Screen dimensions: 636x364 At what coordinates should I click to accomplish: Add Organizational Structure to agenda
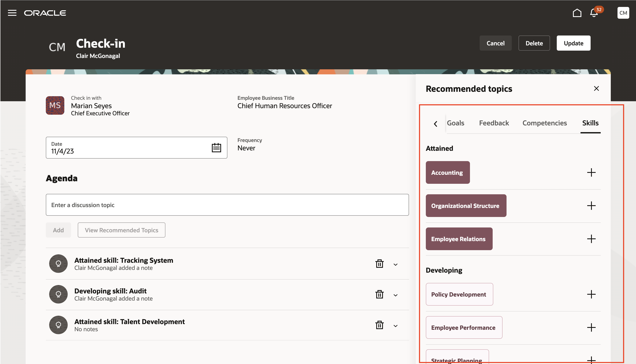pos(591,206)
